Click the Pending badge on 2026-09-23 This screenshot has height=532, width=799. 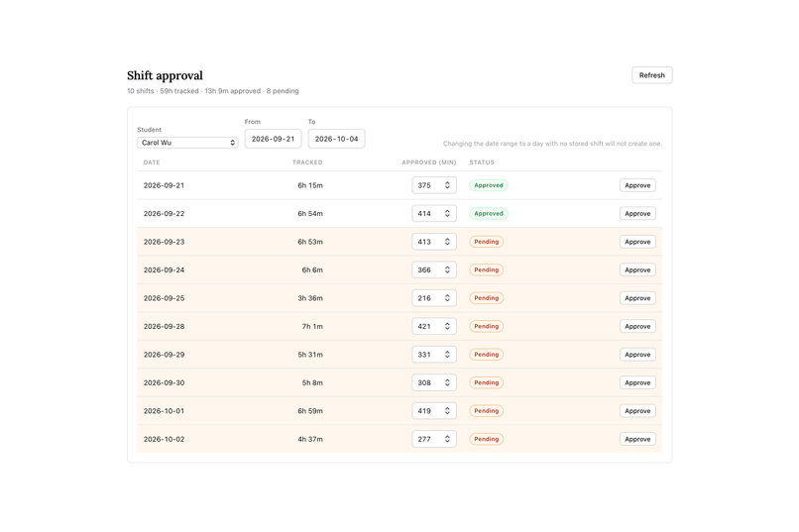click(x=486, y=242)
